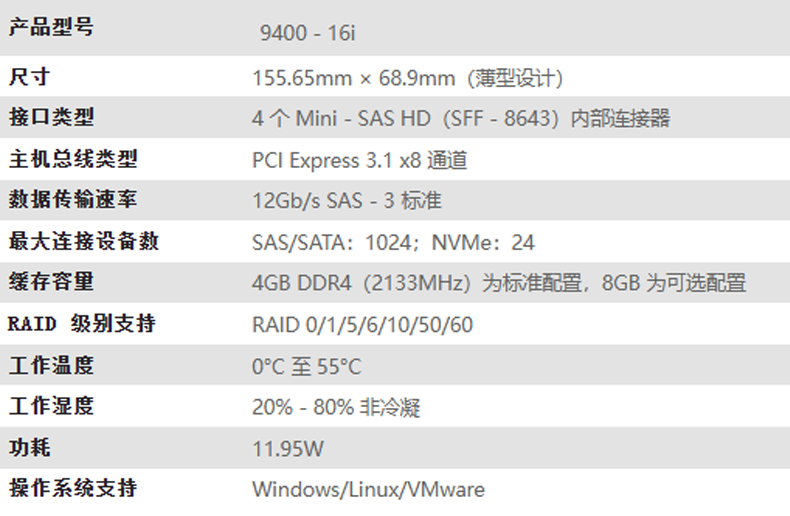790x516 pixels.
Task: Click the 接口类型 row label
Action: [x=51, y=117]
